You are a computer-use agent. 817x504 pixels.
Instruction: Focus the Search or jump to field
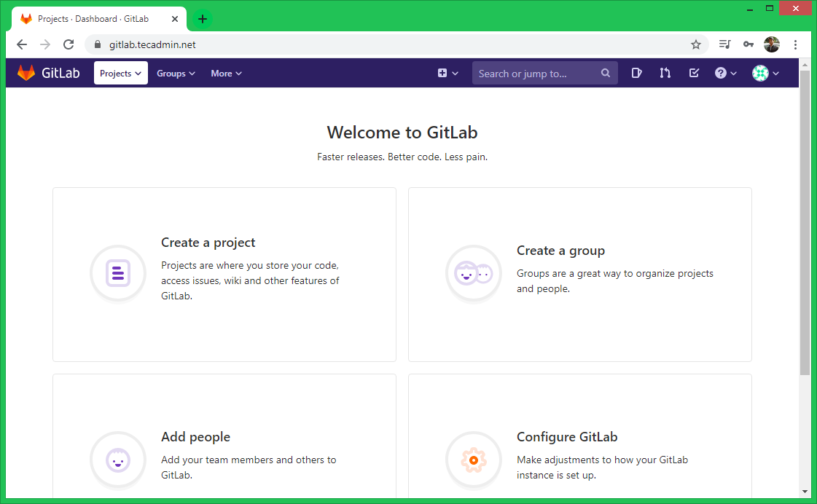click(x=545, y=74)
